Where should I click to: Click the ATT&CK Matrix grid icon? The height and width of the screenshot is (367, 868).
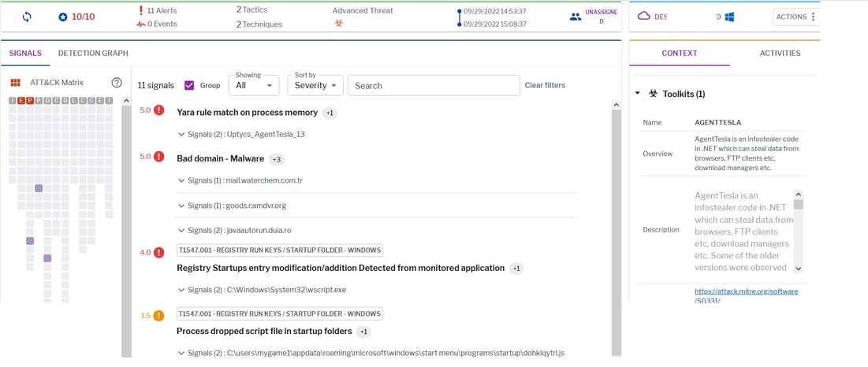point(15,83)
